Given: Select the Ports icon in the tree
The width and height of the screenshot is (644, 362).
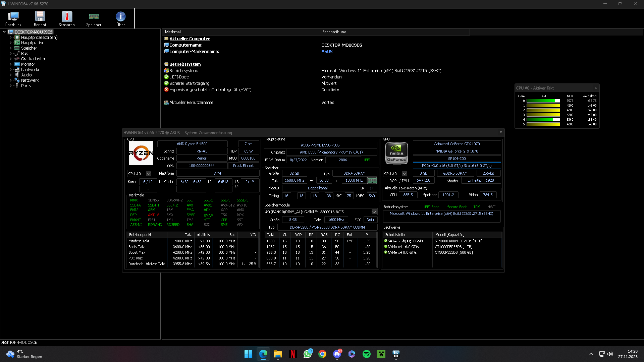Looking at the screenshot, I should coord(17,86).
